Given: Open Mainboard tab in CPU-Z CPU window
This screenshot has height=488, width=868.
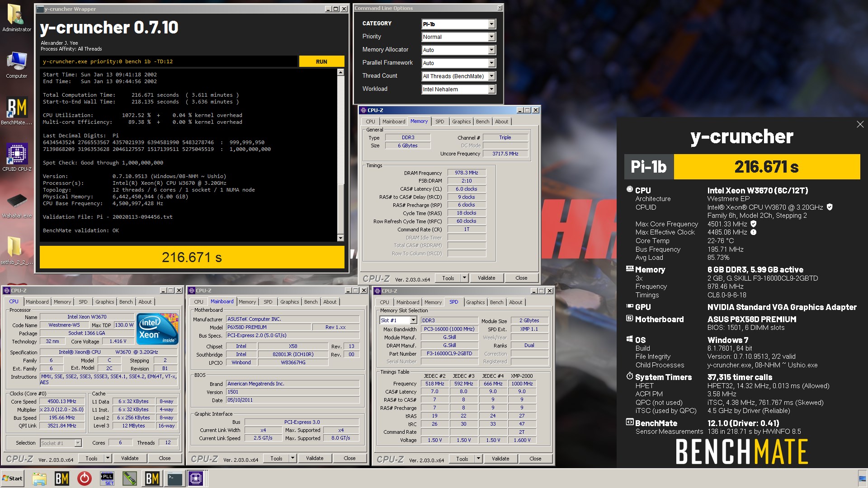Looking at the screenshot, I should pos(37,302).
